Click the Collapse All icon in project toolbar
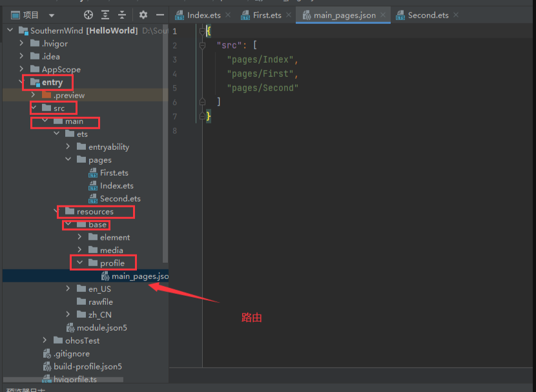Screen dimensions: 536x392 pyautogui.click(x=122, y=15)
